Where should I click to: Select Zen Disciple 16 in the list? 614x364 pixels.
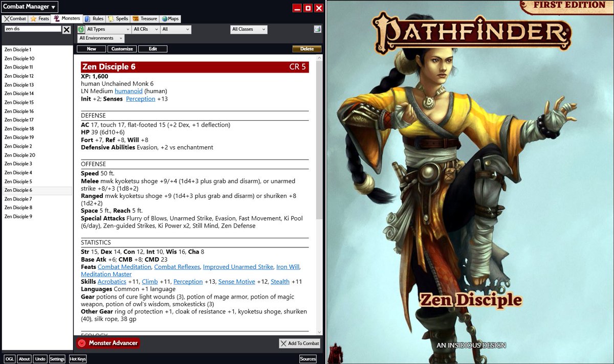pos(37,111)
